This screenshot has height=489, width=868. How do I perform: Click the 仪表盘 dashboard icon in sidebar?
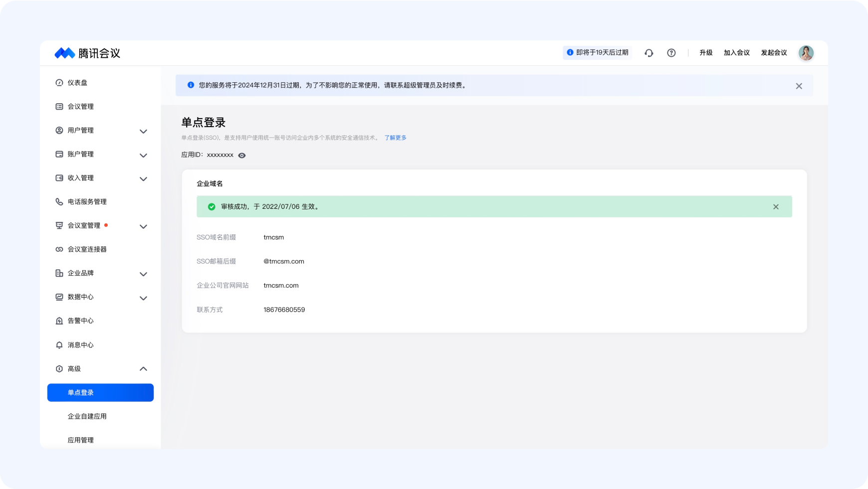59,83
